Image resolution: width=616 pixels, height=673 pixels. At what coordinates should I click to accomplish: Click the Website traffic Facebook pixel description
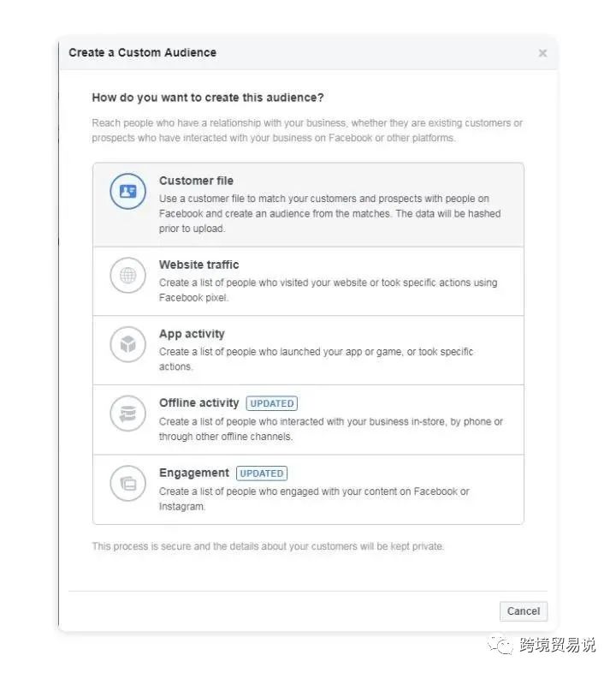click(329, 290)
